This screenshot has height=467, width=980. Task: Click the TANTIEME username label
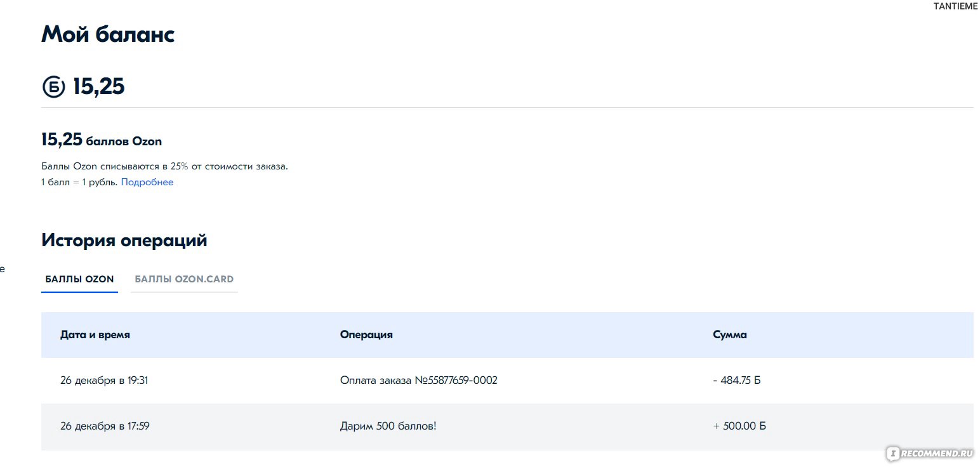pos(955,6)
